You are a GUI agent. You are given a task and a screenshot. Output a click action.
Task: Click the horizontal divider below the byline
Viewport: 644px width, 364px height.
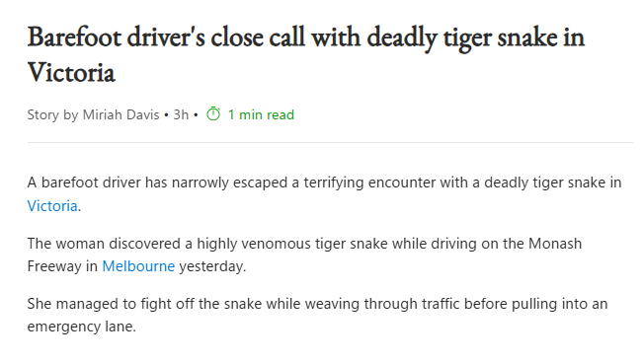pos(330,142)
